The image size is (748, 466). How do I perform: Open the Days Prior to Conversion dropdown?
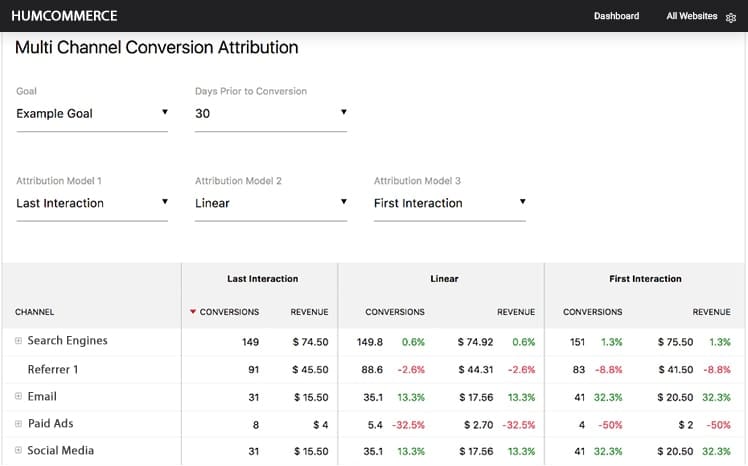270,114
